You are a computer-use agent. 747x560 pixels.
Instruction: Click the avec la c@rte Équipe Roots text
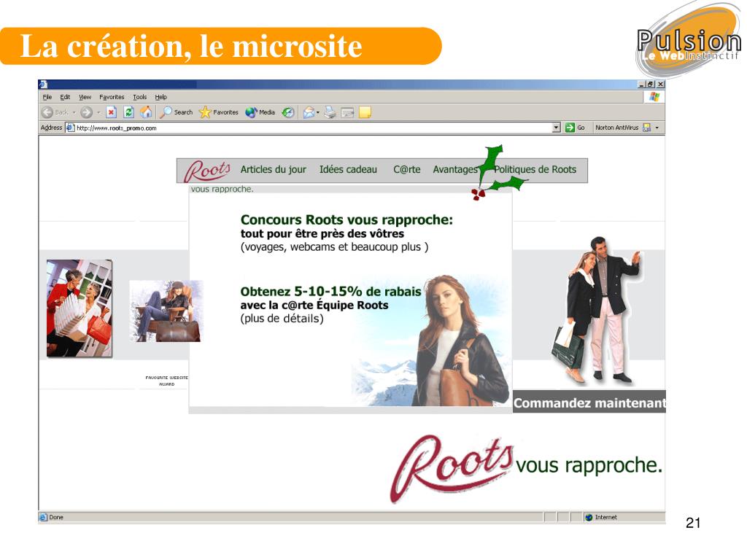click(x=314, y=306)
